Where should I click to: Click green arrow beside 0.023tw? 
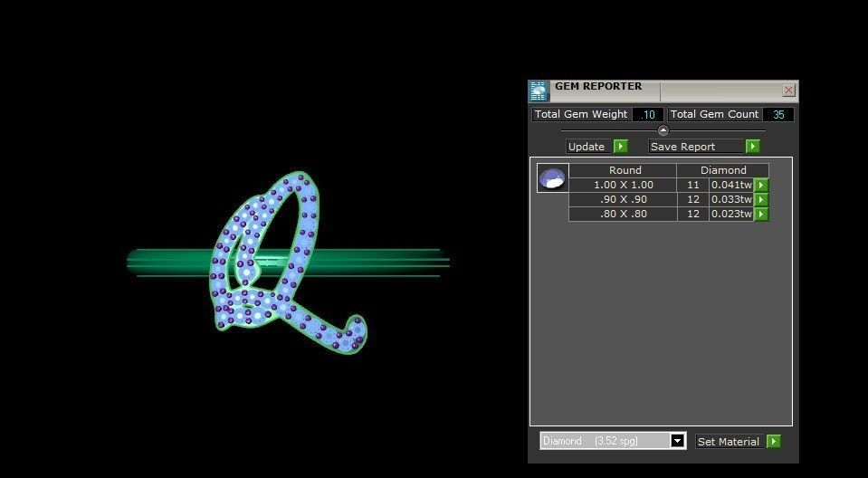coord(761,214)
